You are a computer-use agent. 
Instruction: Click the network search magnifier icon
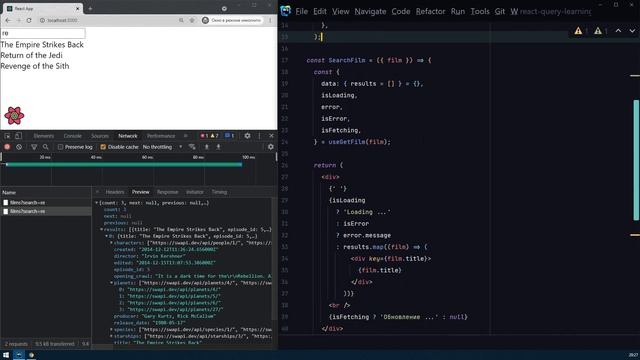point(45,147)
